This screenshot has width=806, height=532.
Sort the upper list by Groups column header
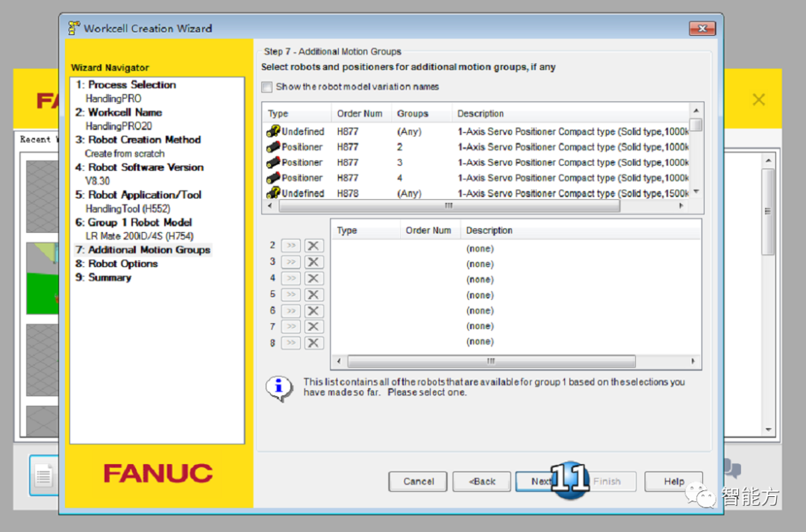[421, 113]
